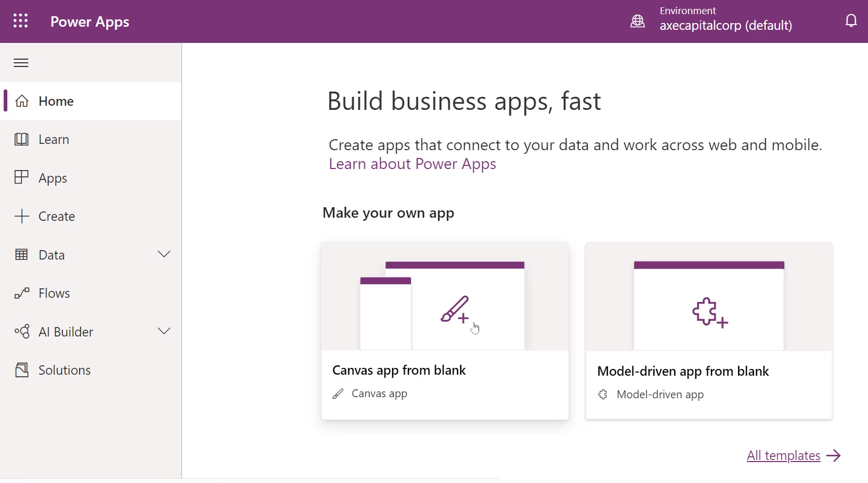The width and height of the screenshot is (868, 483).
Task: Click the small puzzle icon beside Model-driven app
Action: click(603, 395)
